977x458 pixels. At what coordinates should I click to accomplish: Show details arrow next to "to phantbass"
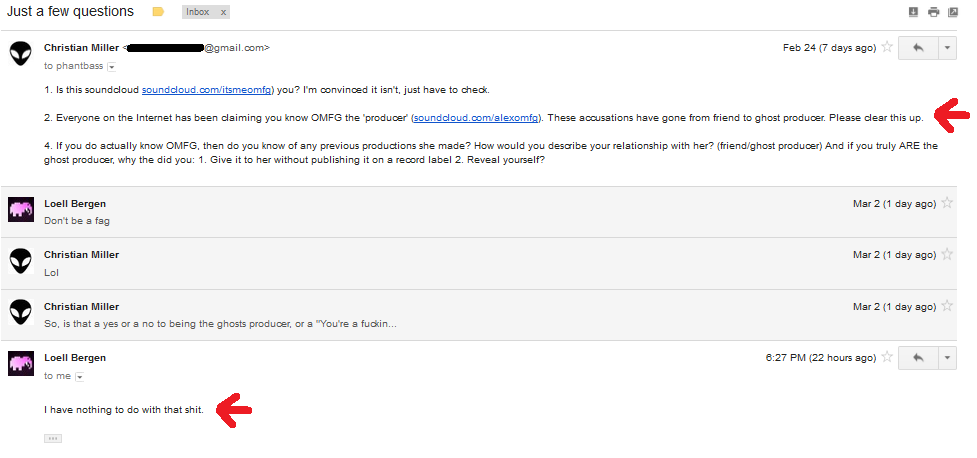click(x=112, y=67)
